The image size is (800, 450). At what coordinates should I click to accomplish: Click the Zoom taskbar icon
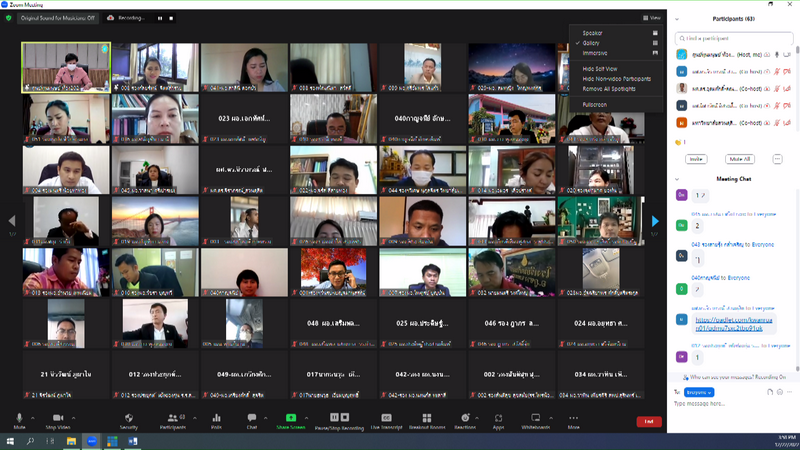(92, 441)
